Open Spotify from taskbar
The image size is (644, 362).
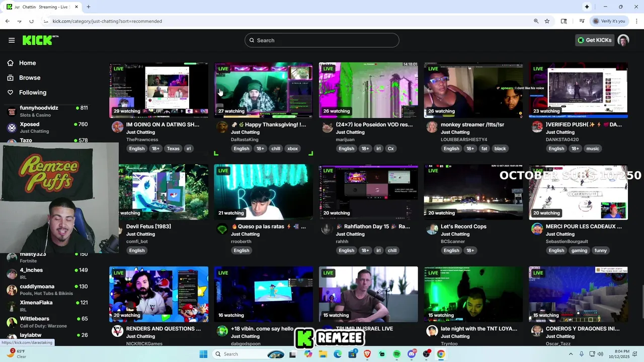pos(396,354)
